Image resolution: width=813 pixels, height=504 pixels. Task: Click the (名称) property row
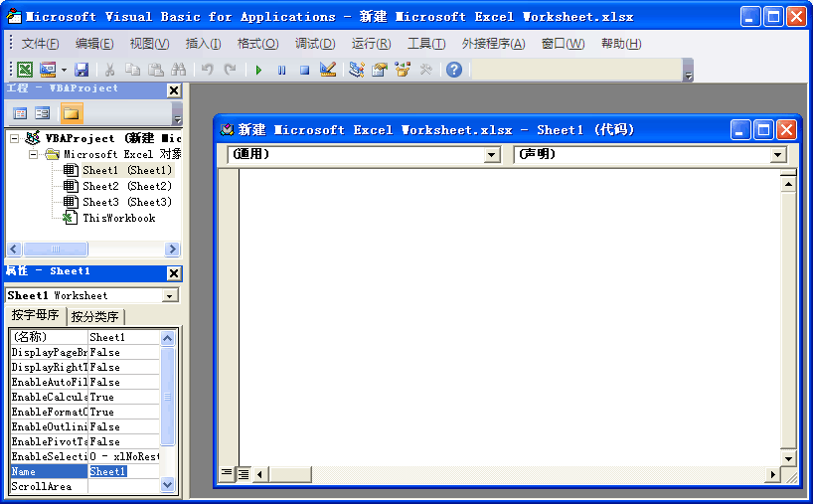coord(84,337)
